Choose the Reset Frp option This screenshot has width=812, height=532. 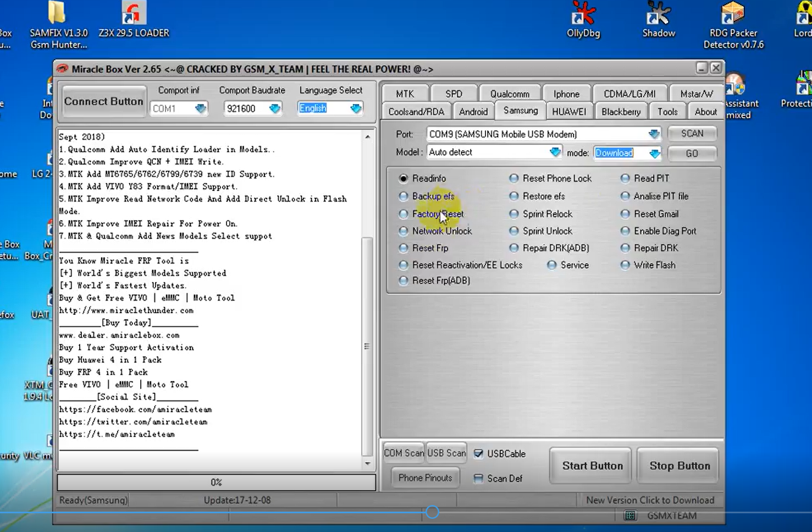pos(404,248)
